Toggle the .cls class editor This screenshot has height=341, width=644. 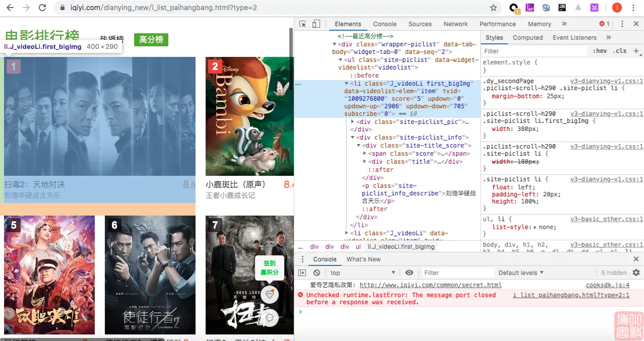pos(620,51)
